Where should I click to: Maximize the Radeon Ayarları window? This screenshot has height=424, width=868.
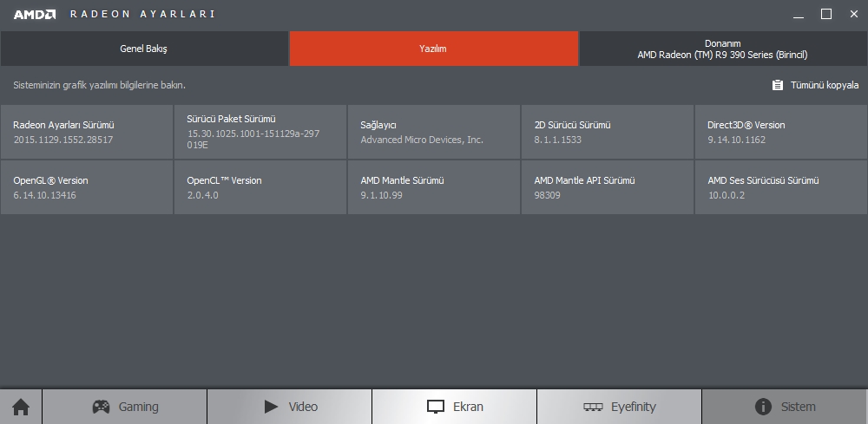coord(826,15)
